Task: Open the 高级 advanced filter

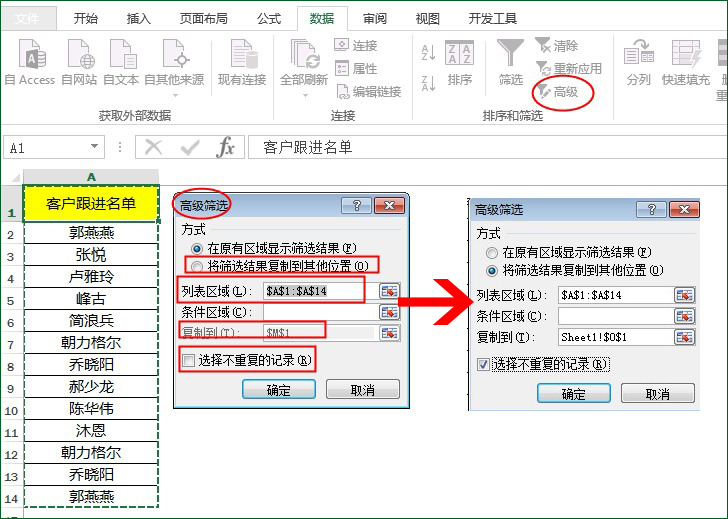Action: coord(559,92)
